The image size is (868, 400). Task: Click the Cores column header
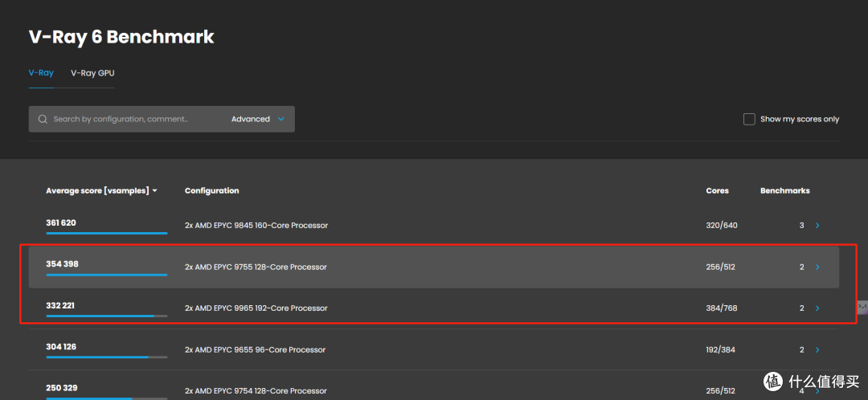(x=718, y=190)
